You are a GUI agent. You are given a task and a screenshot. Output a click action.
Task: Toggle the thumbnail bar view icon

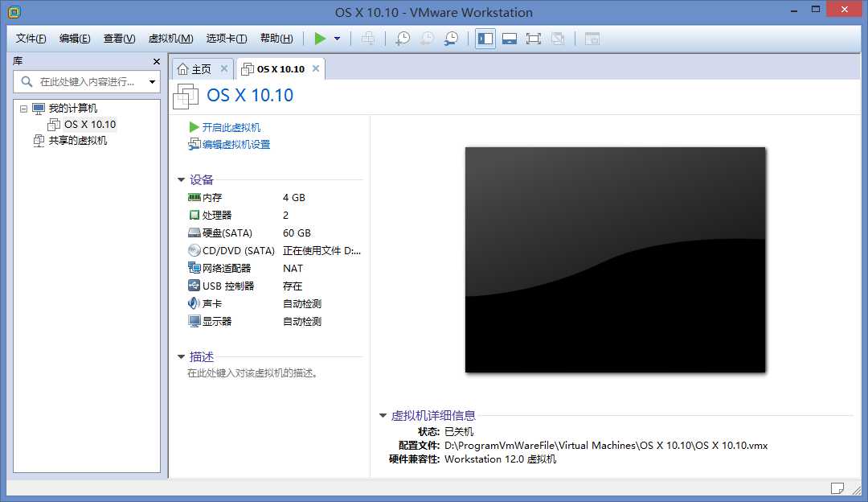510,39
